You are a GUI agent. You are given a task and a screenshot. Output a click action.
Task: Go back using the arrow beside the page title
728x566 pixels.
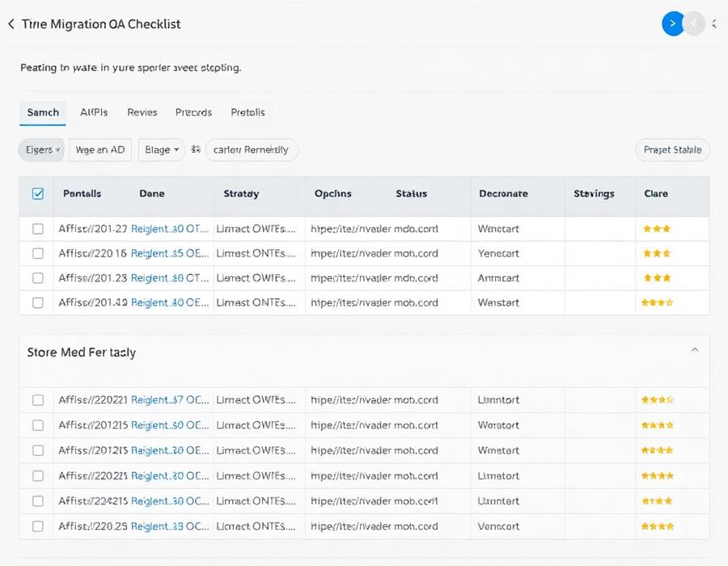pyautogui.click(x=11, y=24)
